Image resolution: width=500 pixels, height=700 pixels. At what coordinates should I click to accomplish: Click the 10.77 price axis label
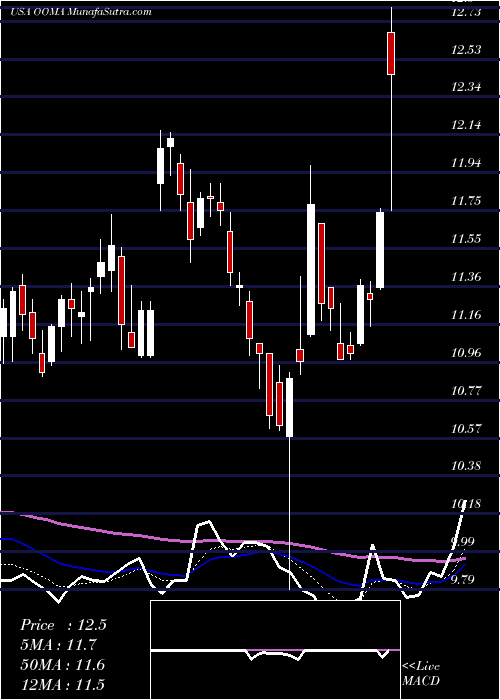(466, 391)
